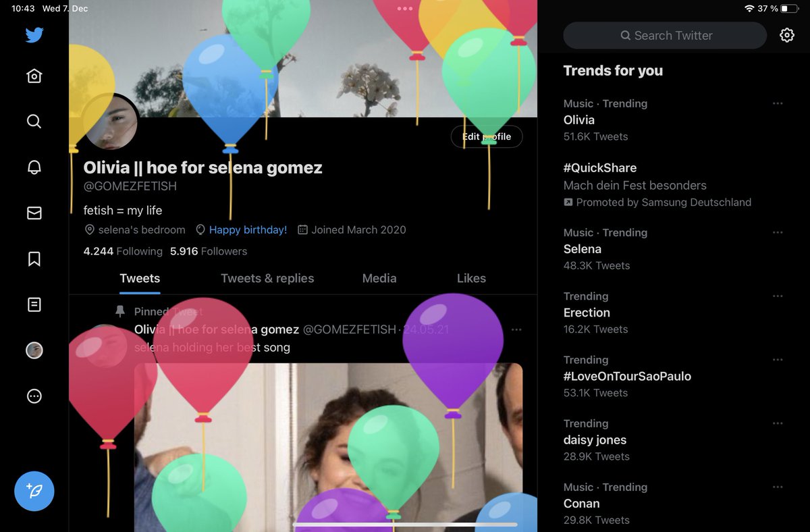The width and height of the screenshot is (810, 532).
Task: Open options for the Erection trend
Action: click(778, 296)
